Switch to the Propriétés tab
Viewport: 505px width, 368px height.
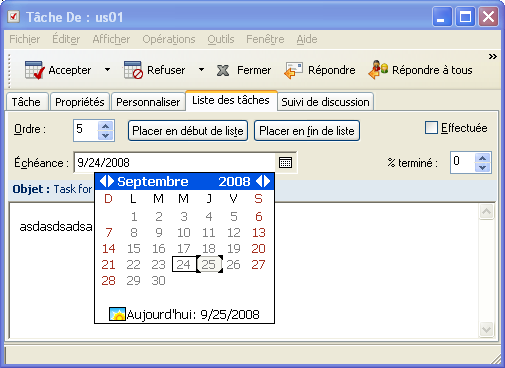tap(80, 102)
